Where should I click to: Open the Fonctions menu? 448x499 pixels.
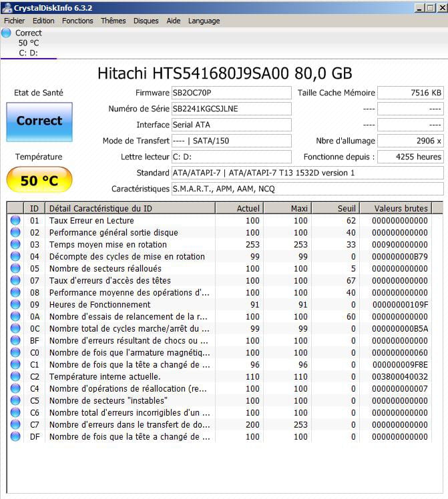(x=77, y=21)
